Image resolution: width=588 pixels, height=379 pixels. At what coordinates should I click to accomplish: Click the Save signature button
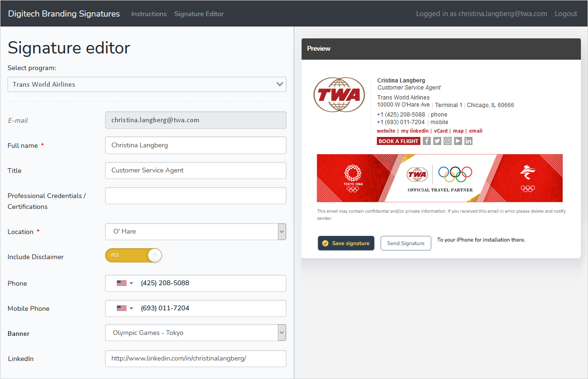coord(346,243)
